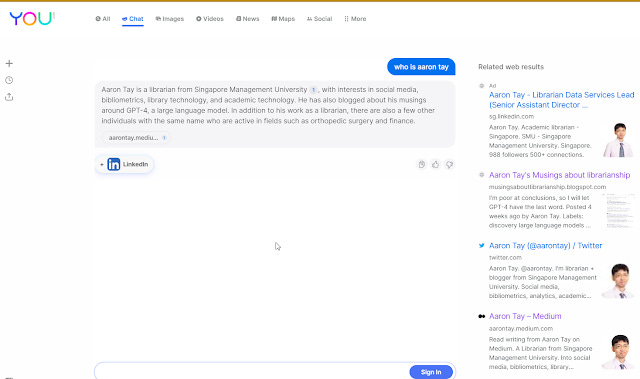Viewport: 640px width, 379px height.
Task: Open Aaron Tay (@aarontay) / Twitter link
Action: 545,246
